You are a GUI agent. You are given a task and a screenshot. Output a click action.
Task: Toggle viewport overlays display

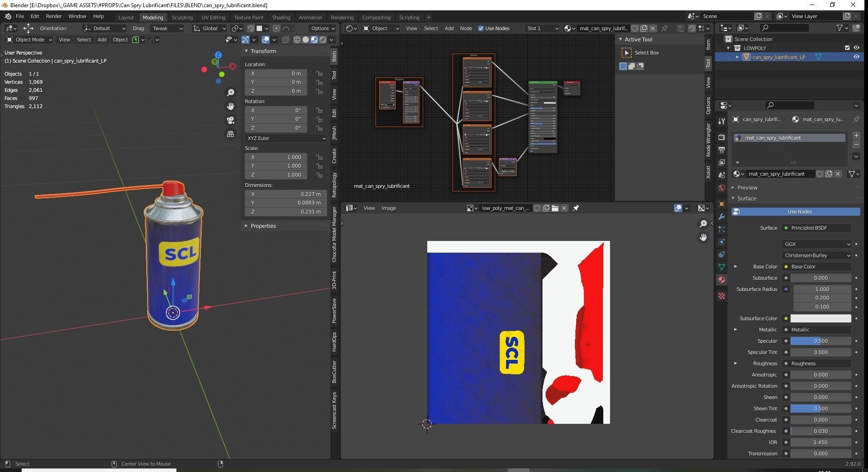coord(266,40)
